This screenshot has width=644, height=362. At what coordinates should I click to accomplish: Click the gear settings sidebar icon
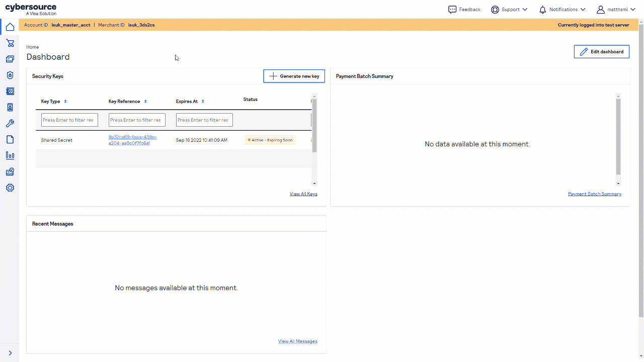(x=10, y=188)
